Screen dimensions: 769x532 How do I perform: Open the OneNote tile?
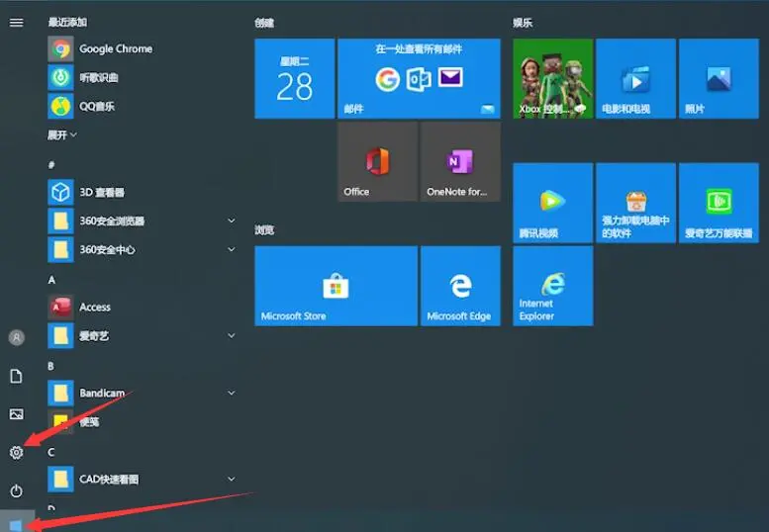tap(460, 161)
